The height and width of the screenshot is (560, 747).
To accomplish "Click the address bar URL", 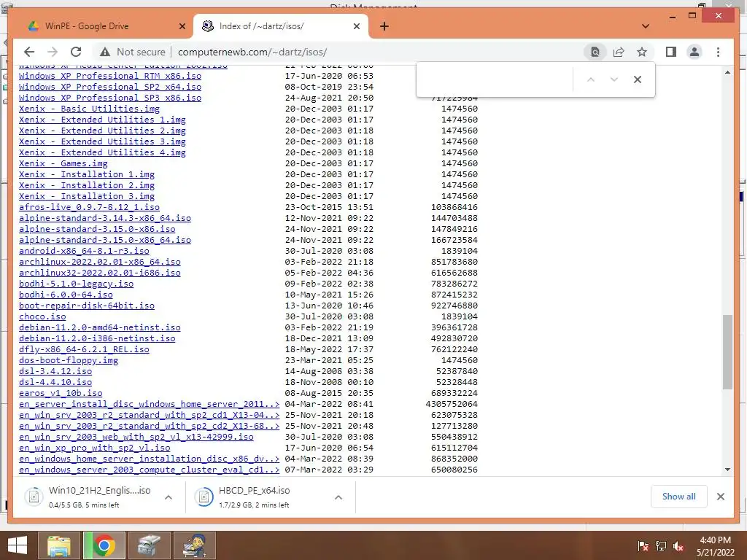I will 252,52.
